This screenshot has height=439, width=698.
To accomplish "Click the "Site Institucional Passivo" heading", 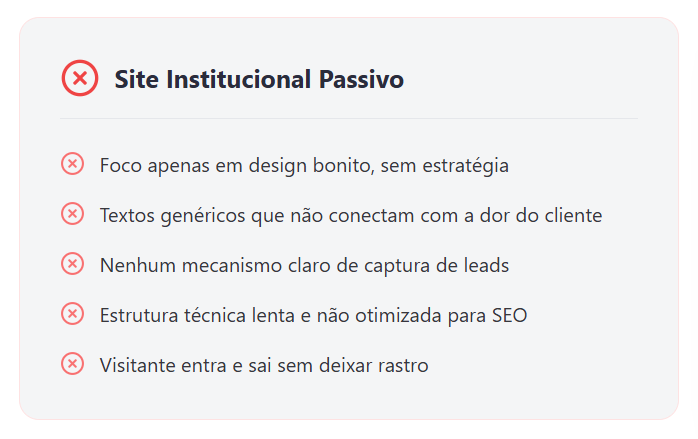I will [x=259, y=79].
